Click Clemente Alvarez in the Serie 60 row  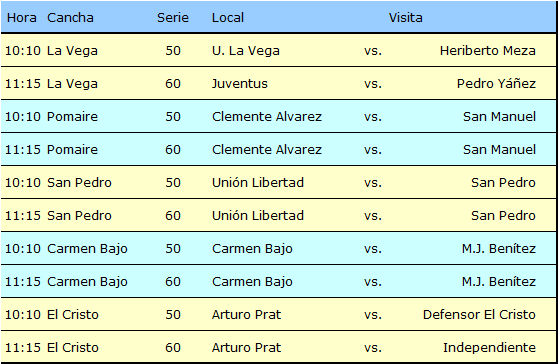(267, 149)
